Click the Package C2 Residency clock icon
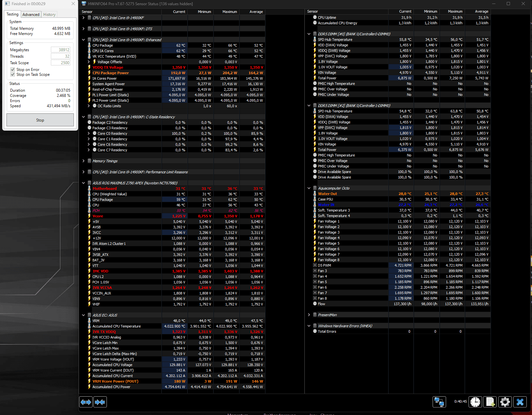This screenshot has width=532, height=415. point(89,122)
